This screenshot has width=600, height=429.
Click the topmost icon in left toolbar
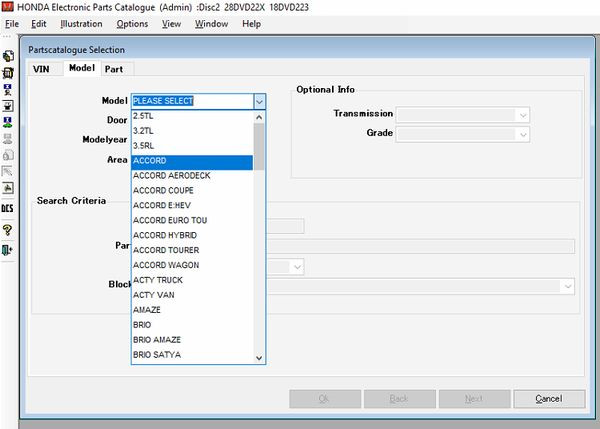click(7, 57)
